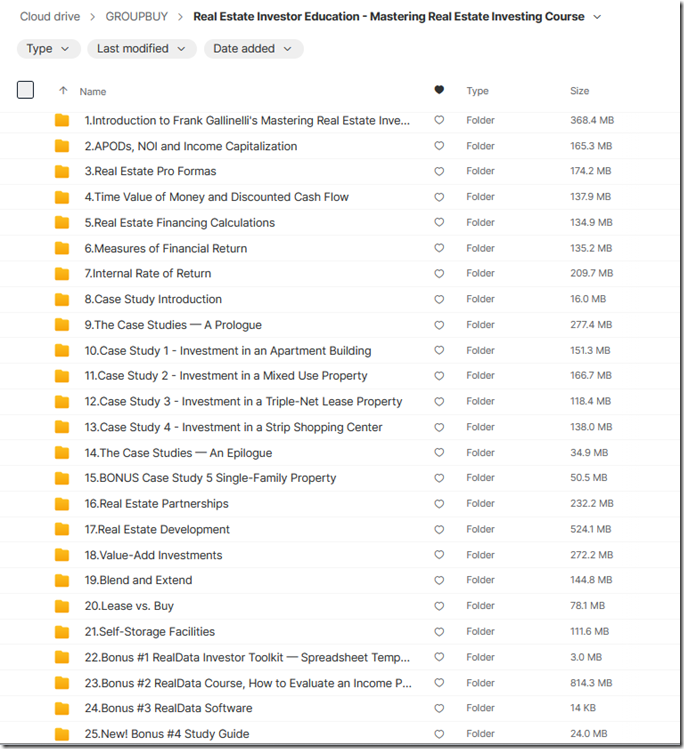Open the Date added filter dropdown

point(253,49)
